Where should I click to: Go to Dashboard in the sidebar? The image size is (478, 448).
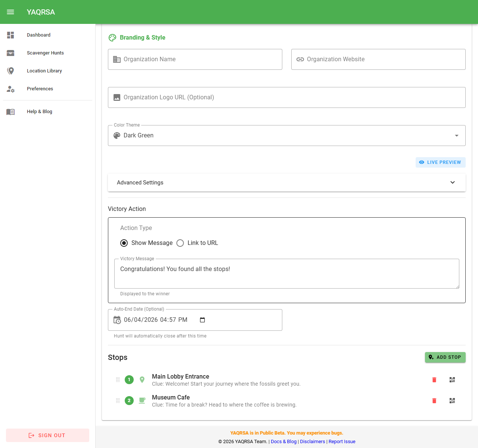48,35
